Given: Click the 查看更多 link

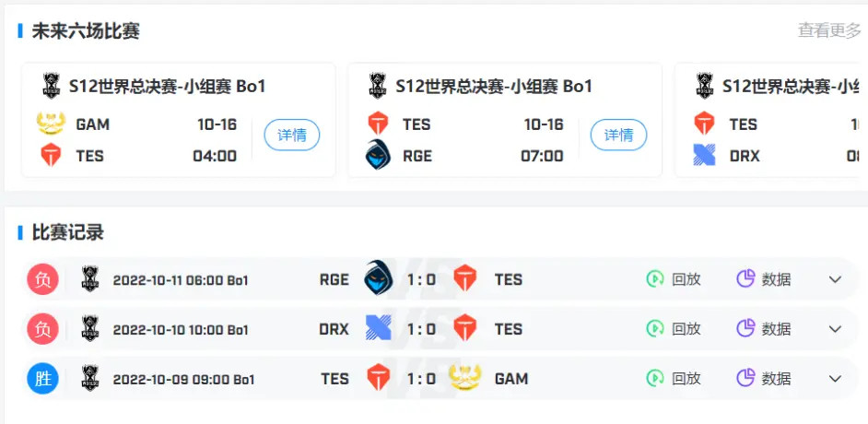Looking at the screenshot, I should click(x=829, y=30).
